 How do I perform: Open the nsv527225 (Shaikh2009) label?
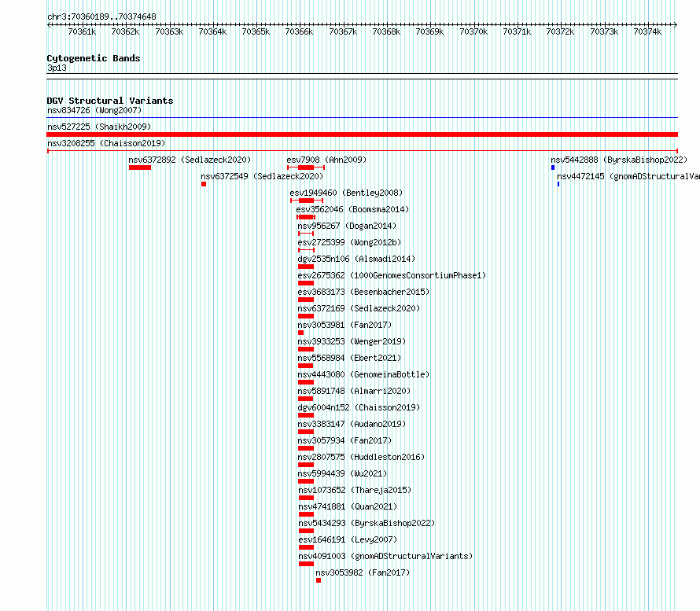point(99,127)
